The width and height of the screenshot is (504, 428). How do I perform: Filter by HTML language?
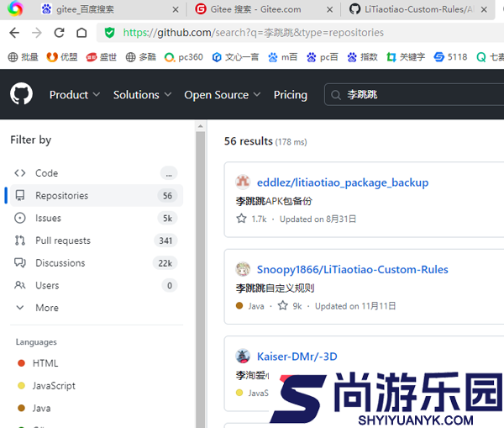38,363
